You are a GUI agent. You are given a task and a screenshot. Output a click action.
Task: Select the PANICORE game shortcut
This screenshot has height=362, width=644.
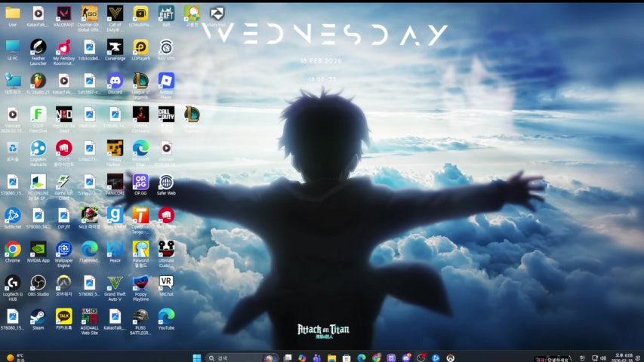[115, 185]
